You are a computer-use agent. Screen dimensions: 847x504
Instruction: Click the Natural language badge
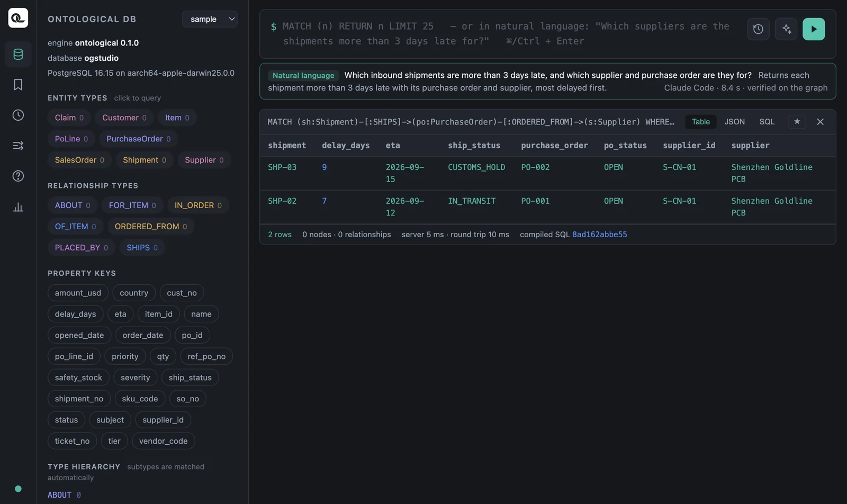(303, 76)
